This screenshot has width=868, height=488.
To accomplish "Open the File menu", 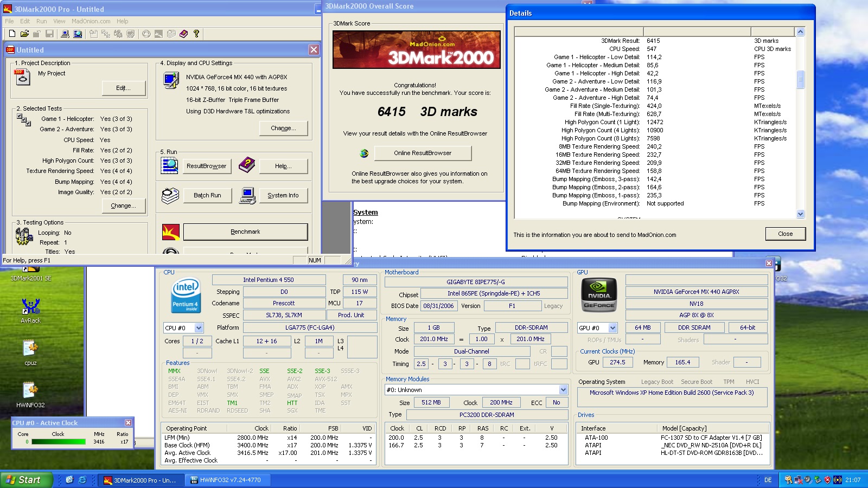I will [10, 21].
